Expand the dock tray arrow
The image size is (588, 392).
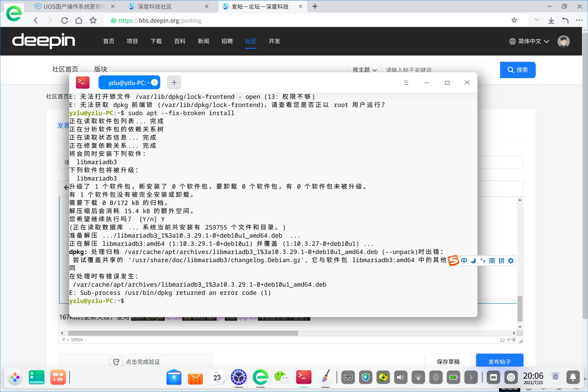[471, 377]
